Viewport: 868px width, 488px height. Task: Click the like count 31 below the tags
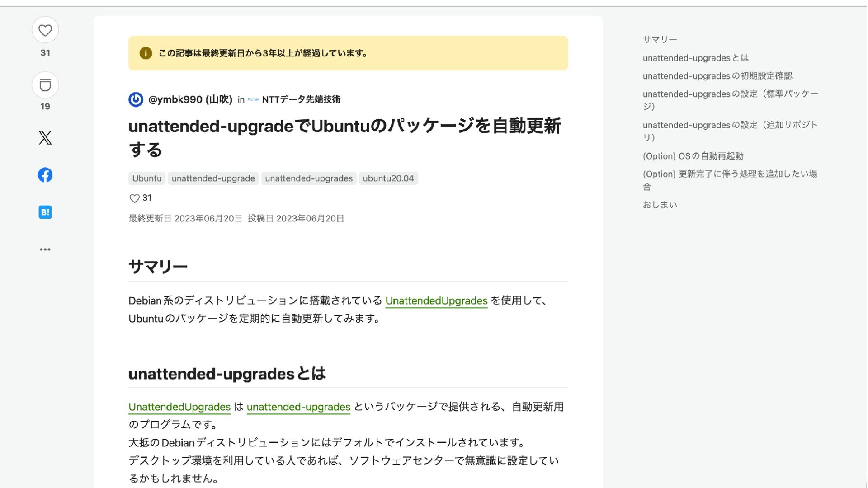147,198
